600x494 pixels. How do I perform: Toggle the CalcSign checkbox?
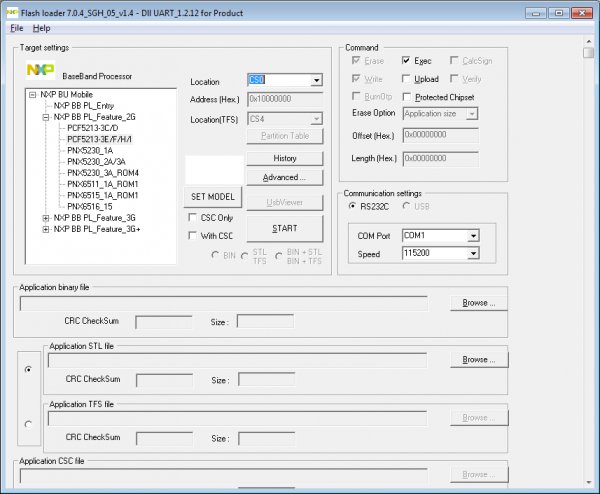454,60
